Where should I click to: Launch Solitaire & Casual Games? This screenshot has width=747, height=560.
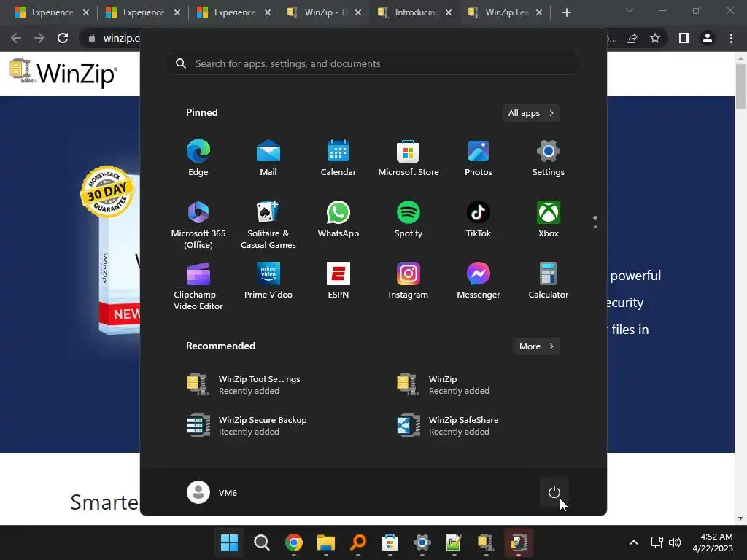(x=268, y=225)
